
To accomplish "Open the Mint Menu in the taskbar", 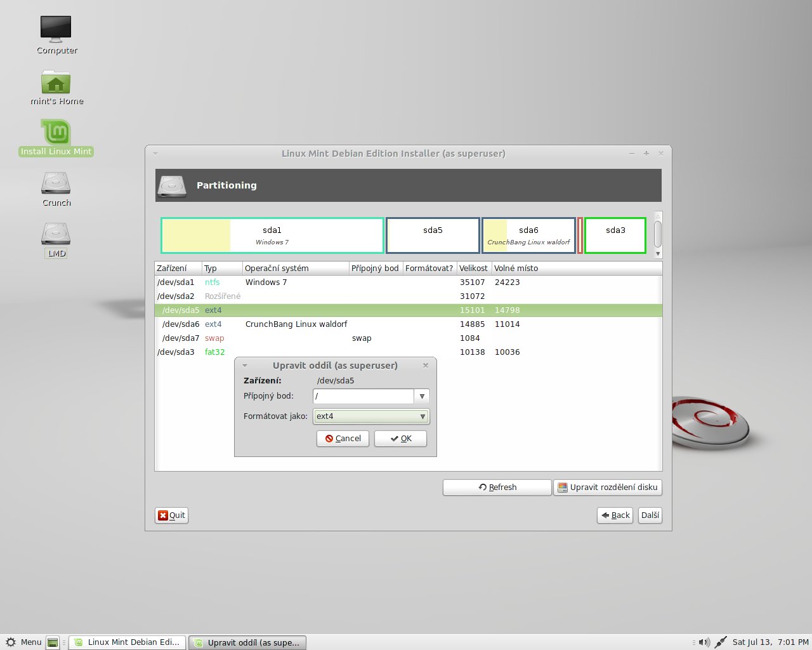I will [23, 642].
